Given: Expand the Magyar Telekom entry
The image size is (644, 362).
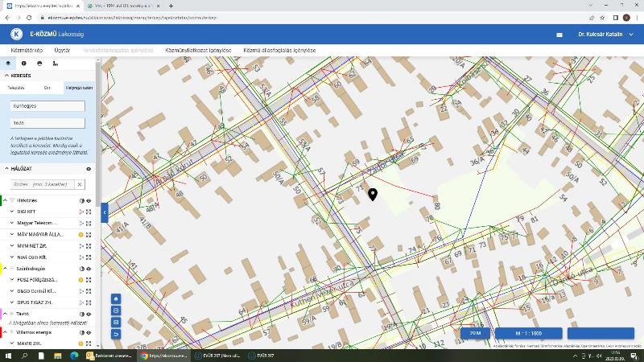Looking at the screenshot, I should (x=12, y=224).
